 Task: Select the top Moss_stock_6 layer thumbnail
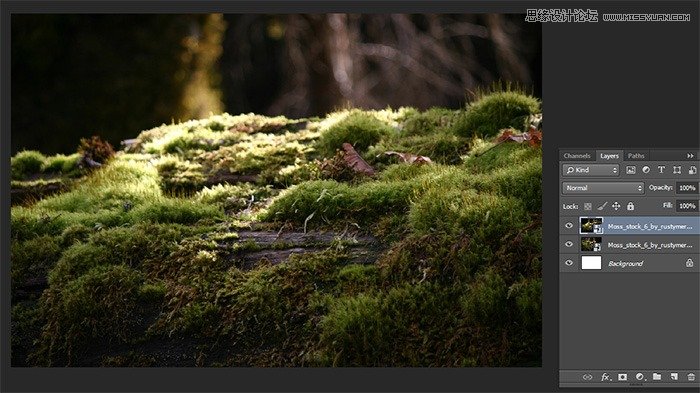(591, 226)
